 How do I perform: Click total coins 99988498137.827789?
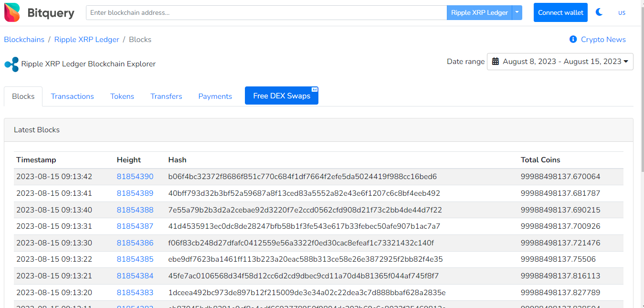(x=560, y=292)
